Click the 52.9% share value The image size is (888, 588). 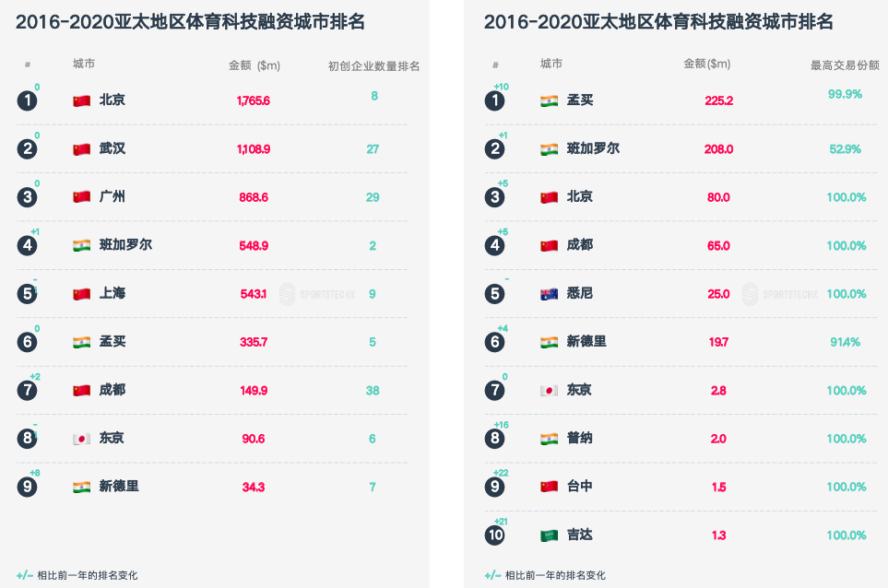coord(845,149)
